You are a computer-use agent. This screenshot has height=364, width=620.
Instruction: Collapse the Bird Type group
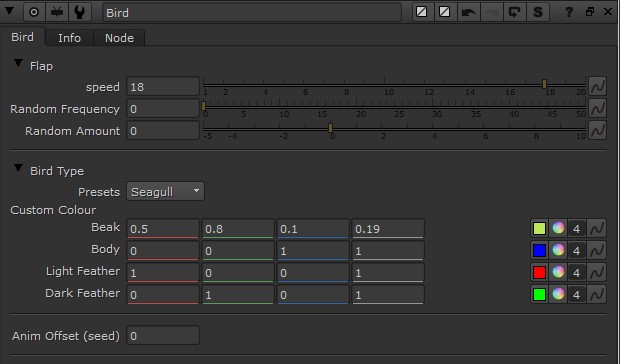18,168
